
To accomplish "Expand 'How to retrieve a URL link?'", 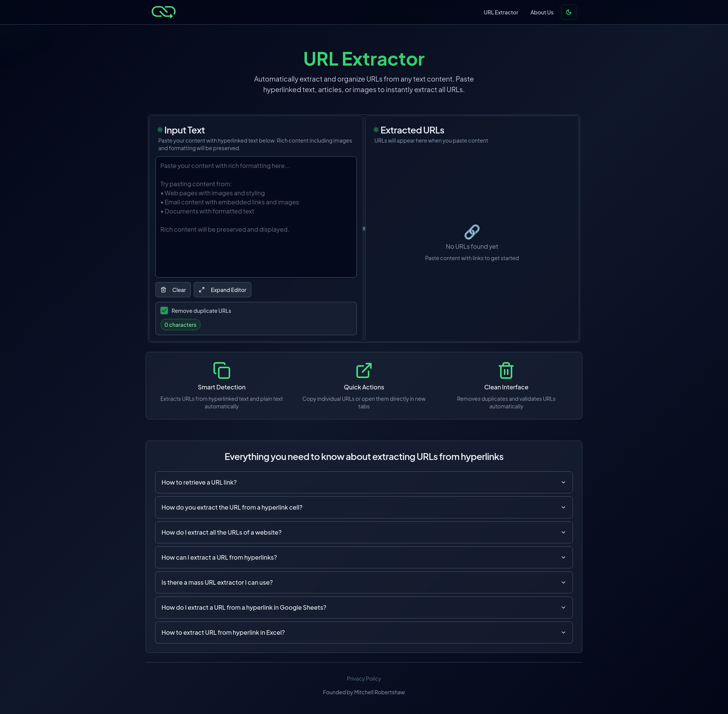I will pyautogui.click(x=364, y=482).
